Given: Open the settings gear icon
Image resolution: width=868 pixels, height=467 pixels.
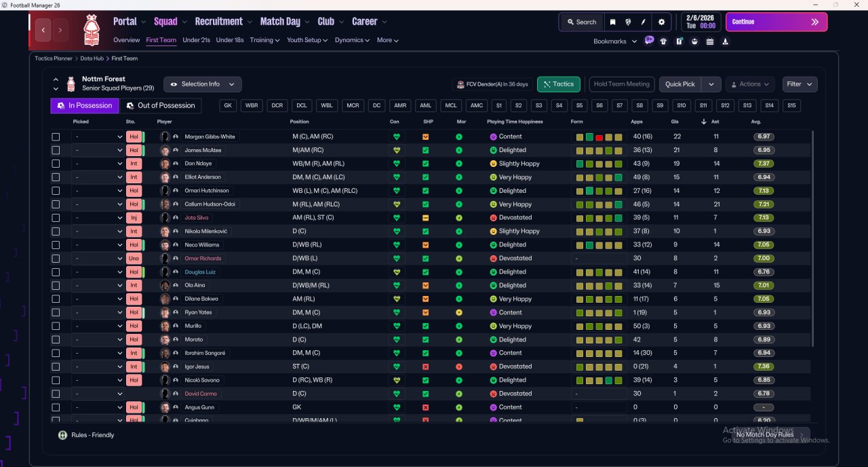Looking at the screenshot, I should tap(662, 22).
